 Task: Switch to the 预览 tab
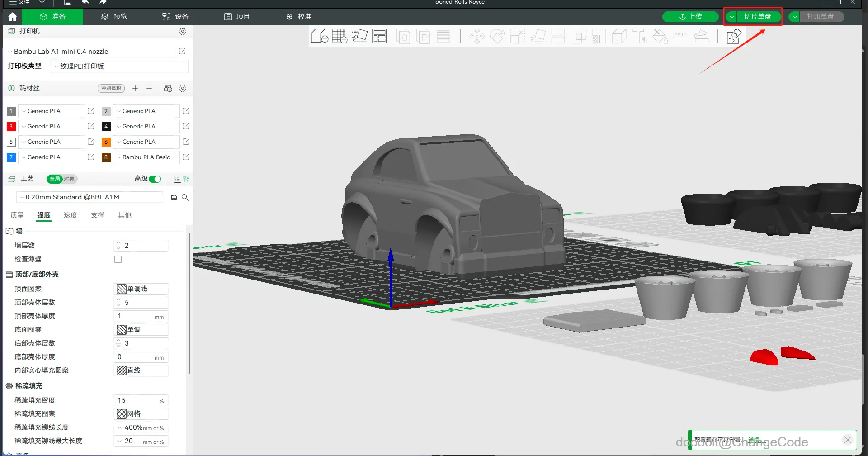(114, 17)
